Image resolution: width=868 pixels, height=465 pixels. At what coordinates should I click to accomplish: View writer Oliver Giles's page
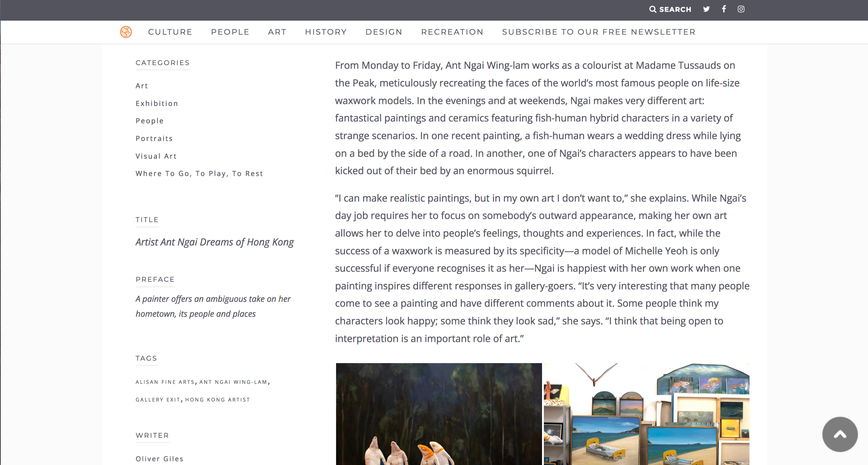[159, 459]
